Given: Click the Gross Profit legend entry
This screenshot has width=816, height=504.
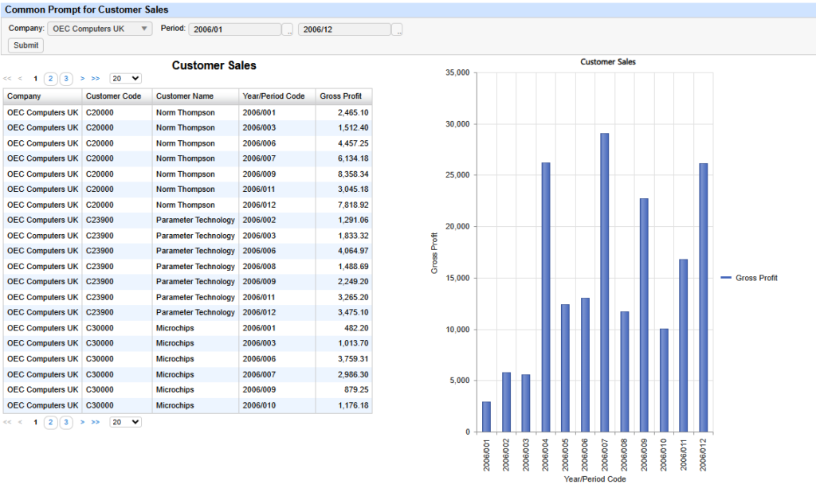Looking at the screenshot, I should click(x=749, y=278).
